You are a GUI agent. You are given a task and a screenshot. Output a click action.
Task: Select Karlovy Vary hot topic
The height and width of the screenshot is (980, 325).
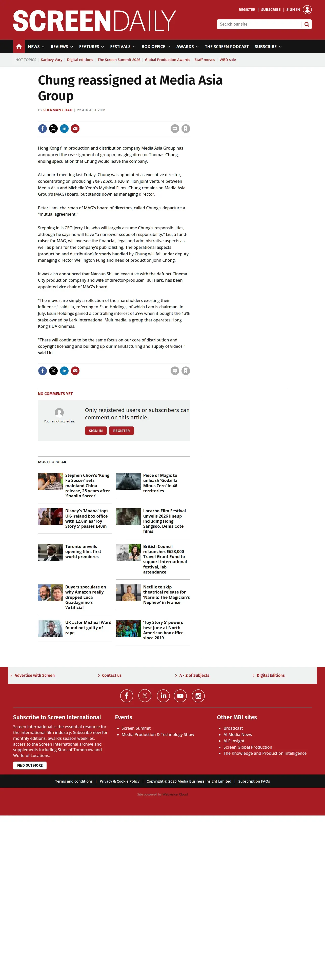51,60
